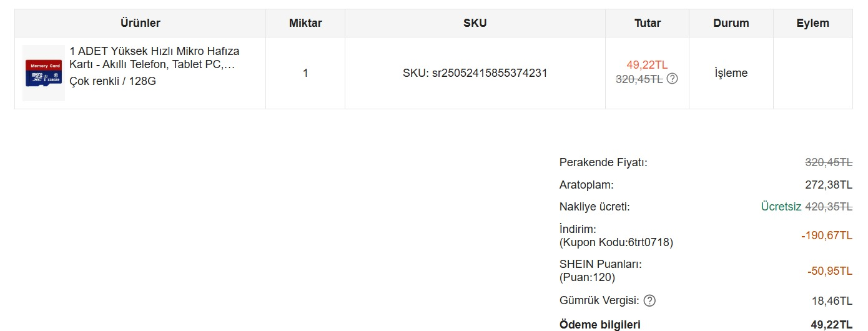868x331 pixels.
Task: Click the Aratoplam amount 272,38TL
Action: (829, 185)
